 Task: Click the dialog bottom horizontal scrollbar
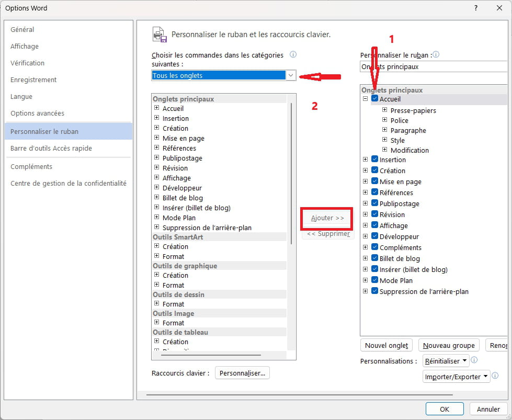click(300, 394)
